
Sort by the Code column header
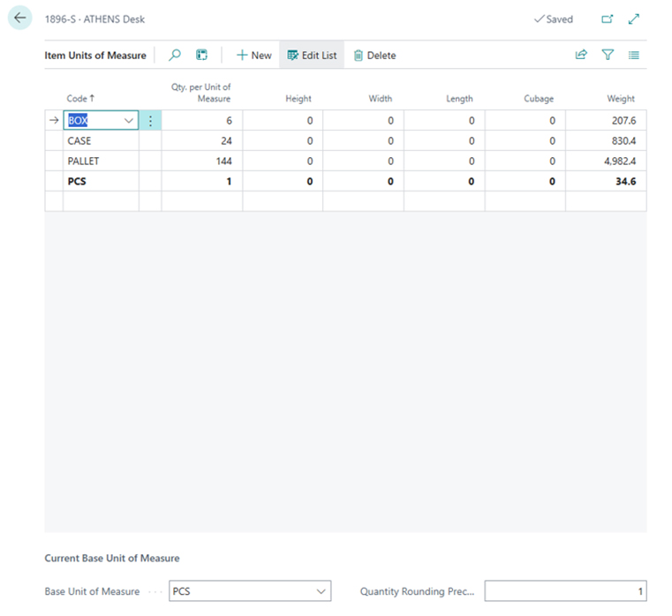80,99
